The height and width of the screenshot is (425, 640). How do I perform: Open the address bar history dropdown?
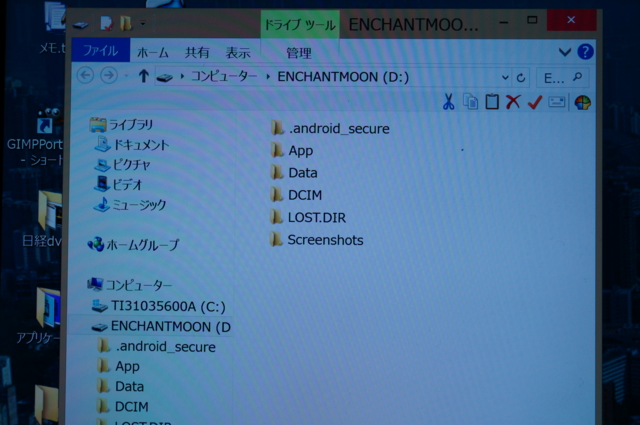coord(505,78)
